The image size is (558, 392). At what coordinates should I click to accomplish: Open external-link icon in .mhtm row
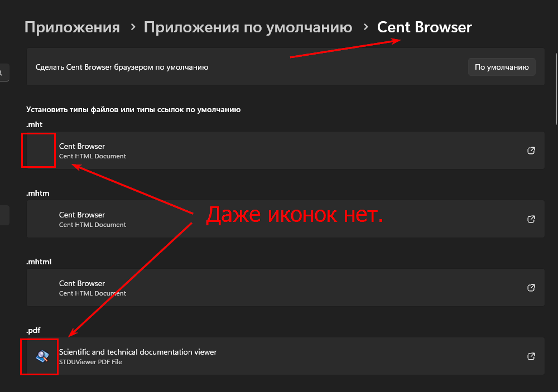coord(531,219)
